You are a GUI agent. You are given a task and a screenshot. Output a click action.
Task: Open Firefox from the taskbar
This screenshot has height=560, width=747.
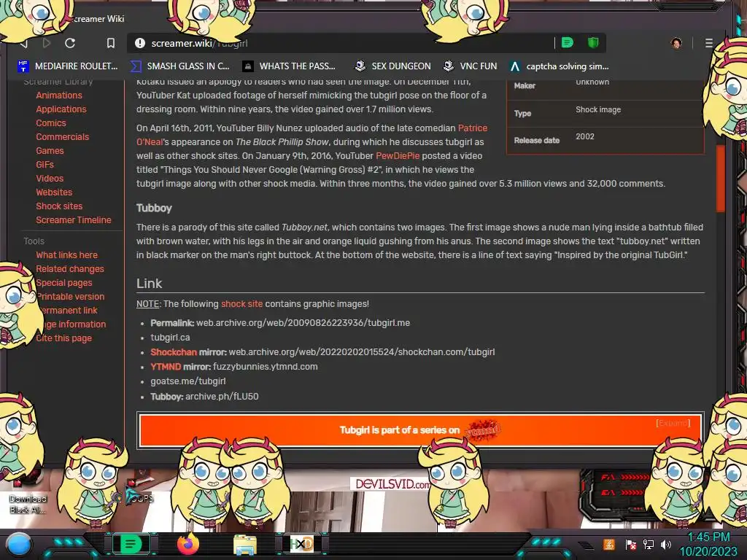187,544
